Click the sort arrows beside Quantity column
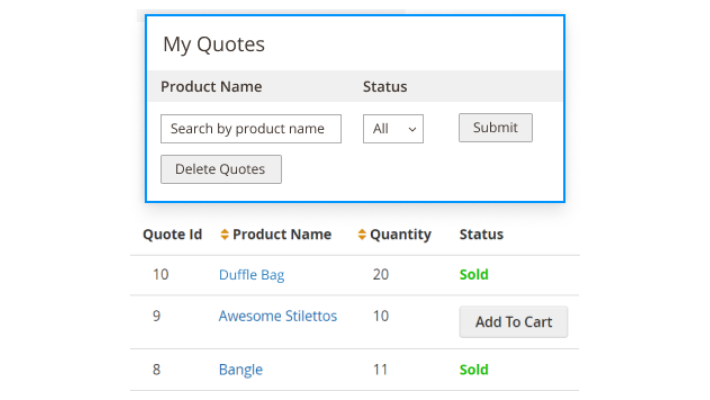The height and width of the screenshot is (400, 710). pos(362,235)
